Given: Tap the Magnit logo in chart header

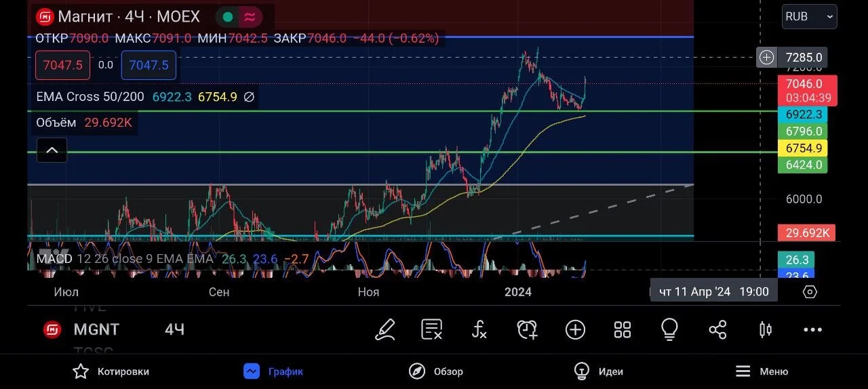Looking at the screenshot, I should 45,17.
